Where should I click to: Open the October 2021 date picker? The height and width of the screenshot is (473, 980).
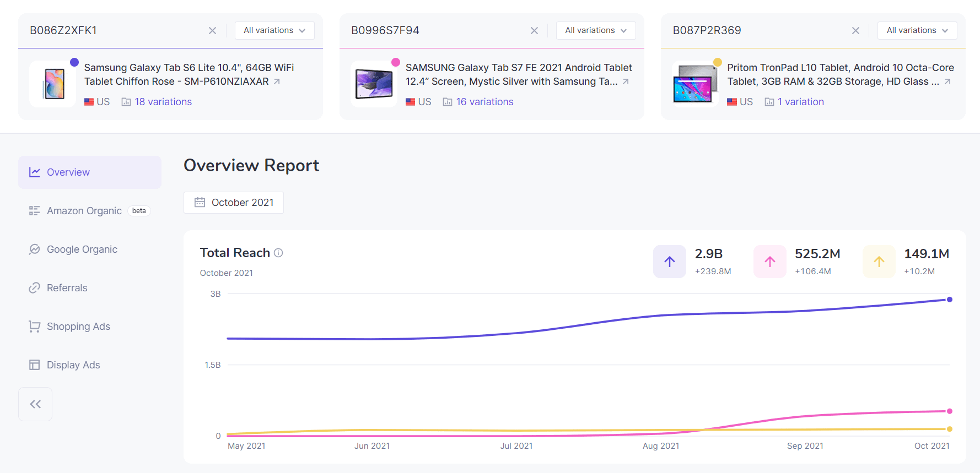pos(234,203)
